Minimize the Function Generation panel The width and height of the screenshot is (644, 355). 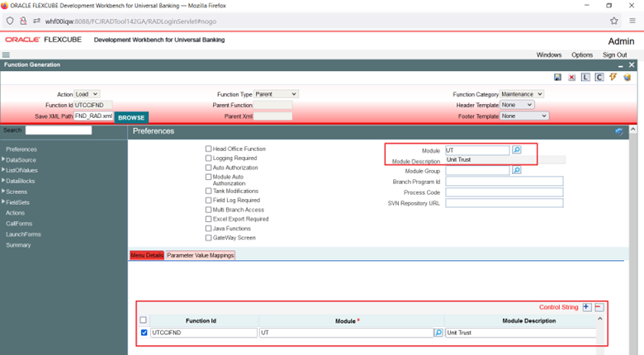[x=620, y=65]
